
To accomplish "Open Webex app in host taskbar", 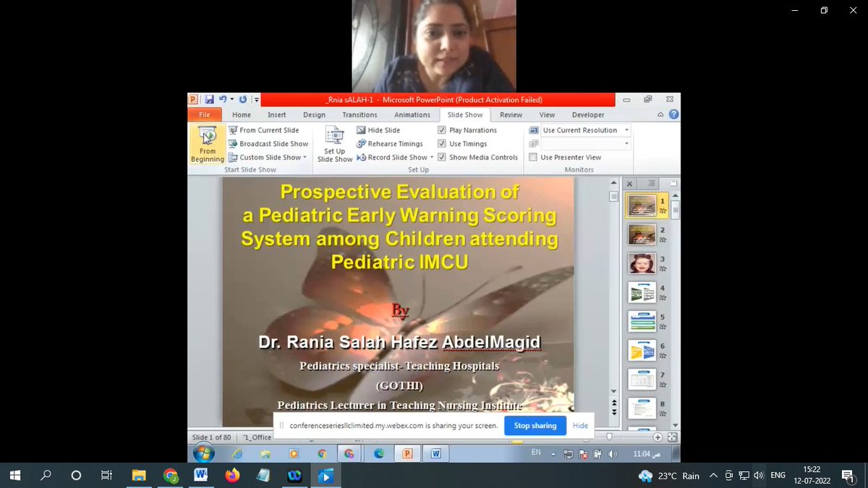I will (x=294, y=476).
